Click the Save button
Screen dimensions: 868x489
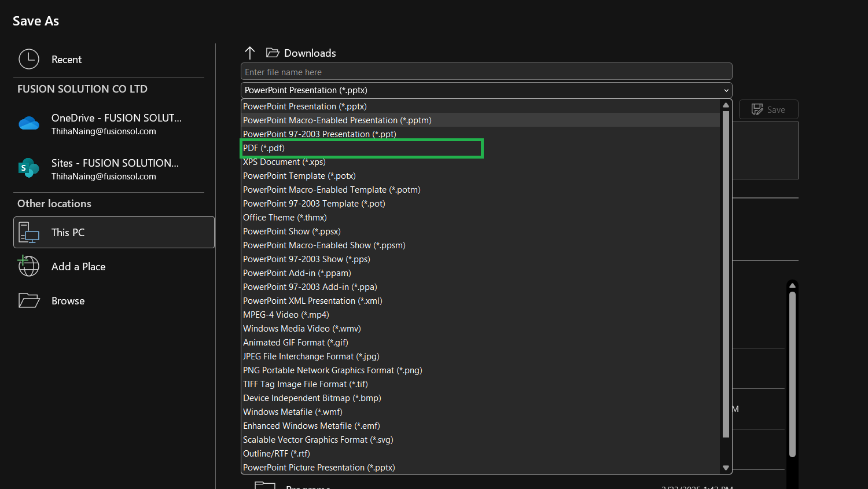768,109
